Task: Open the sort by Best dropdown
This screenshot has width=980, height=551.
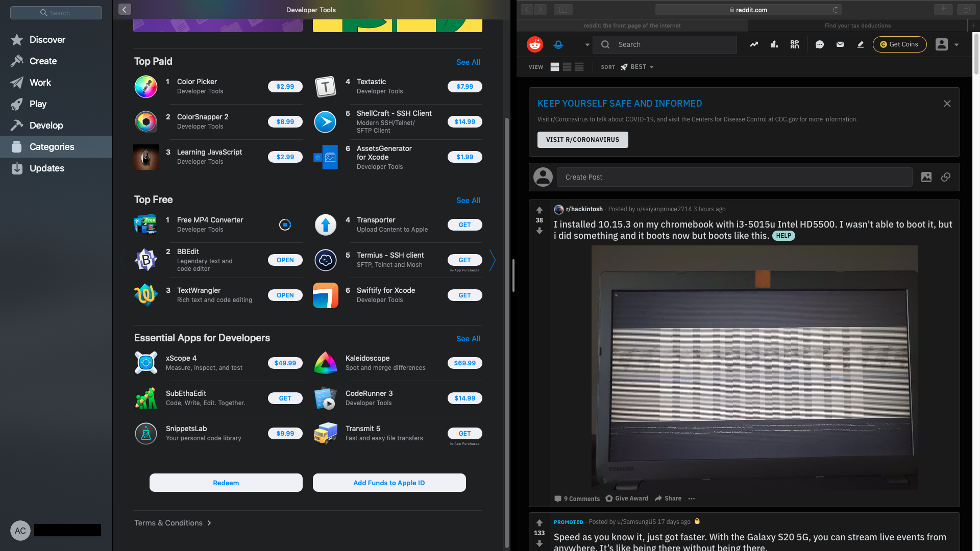Action: point(638,67)
